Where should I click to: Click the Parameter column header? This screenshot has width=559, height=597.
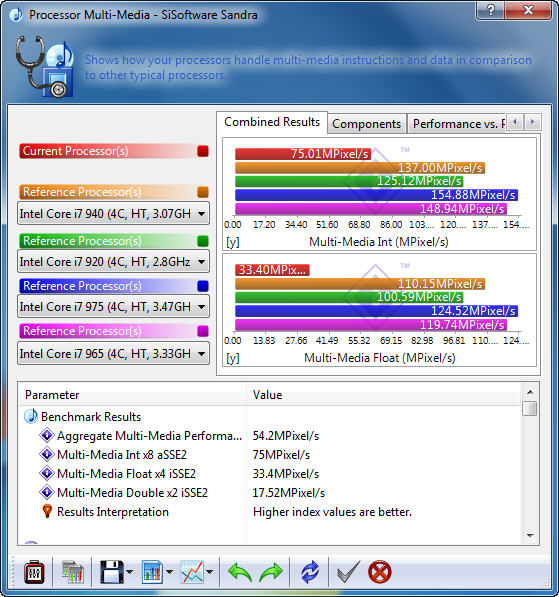point(132,395)
